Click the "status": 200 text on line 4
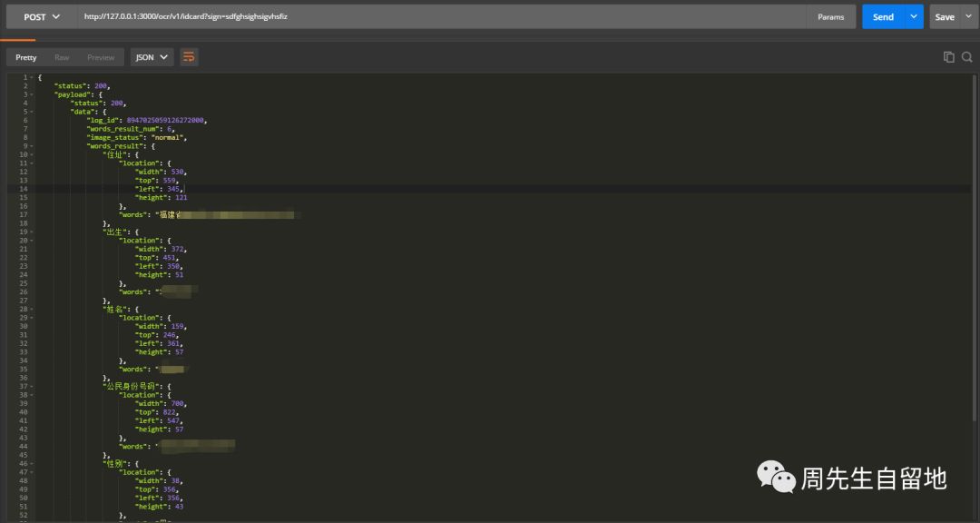This screenshot has height=523, width=980. point(98,104)
